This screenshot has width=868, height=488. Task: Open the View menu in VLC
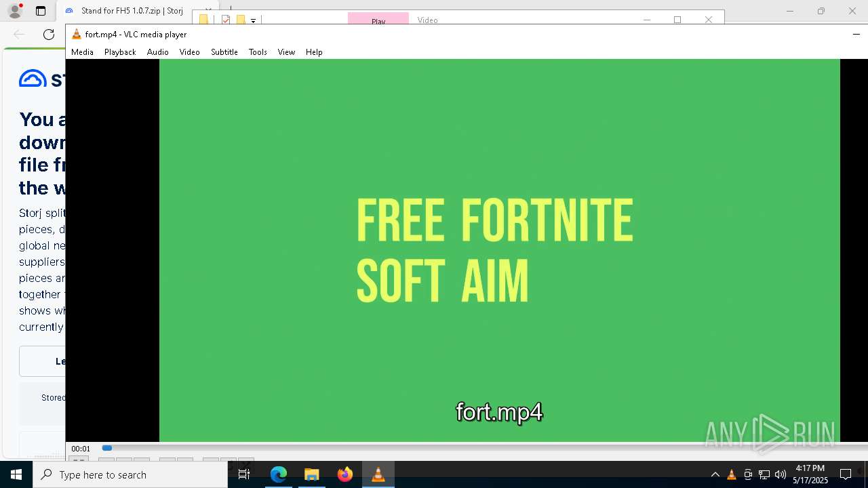point(286,52)
